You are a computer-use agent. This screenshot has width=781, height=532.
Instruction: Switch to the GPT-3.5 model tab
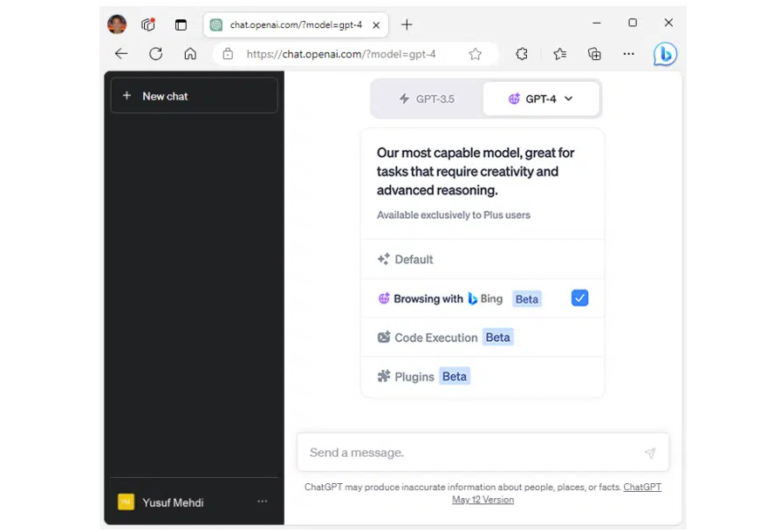click(x=427, y=99)
